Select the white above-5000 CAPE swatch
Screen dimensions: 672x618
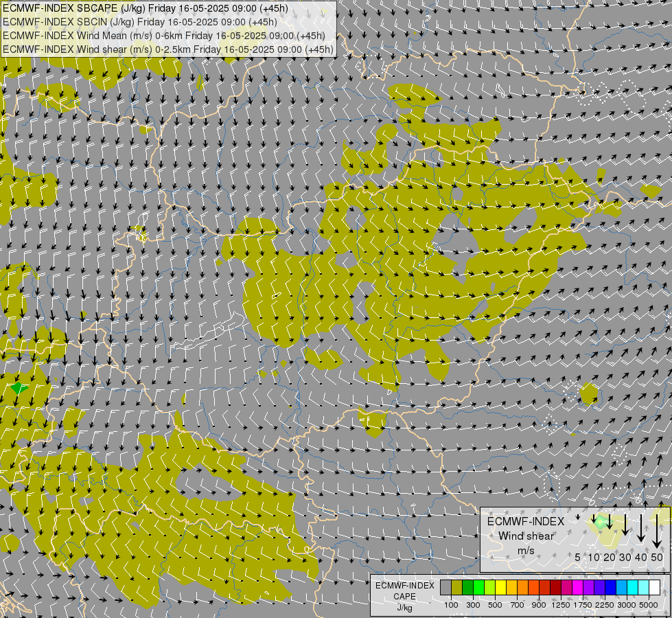(x=655, y=587)
